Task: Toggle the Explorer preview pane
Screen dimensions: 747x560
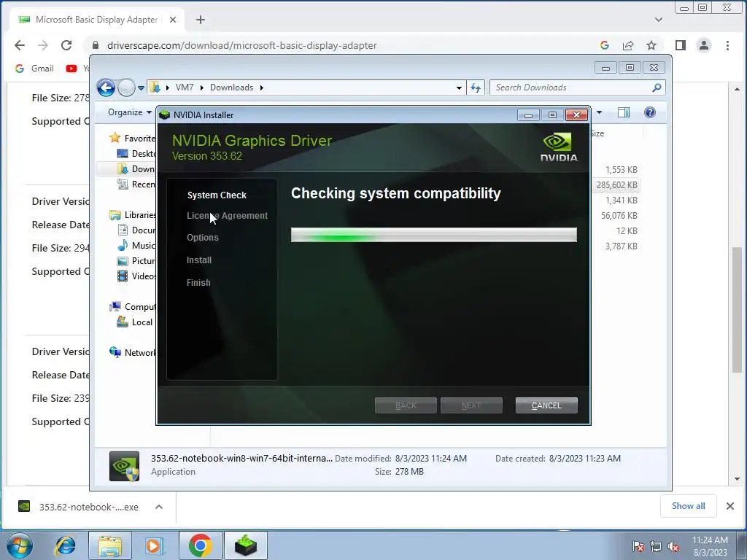Action: 624,112
